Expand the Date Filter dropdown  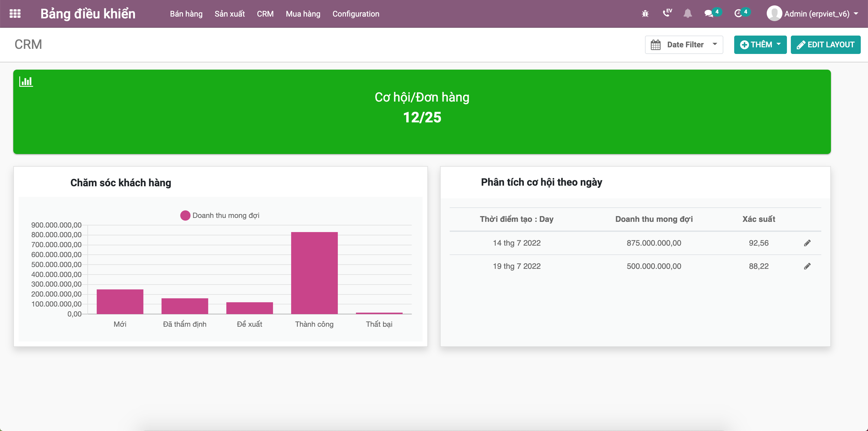point(684,45)
